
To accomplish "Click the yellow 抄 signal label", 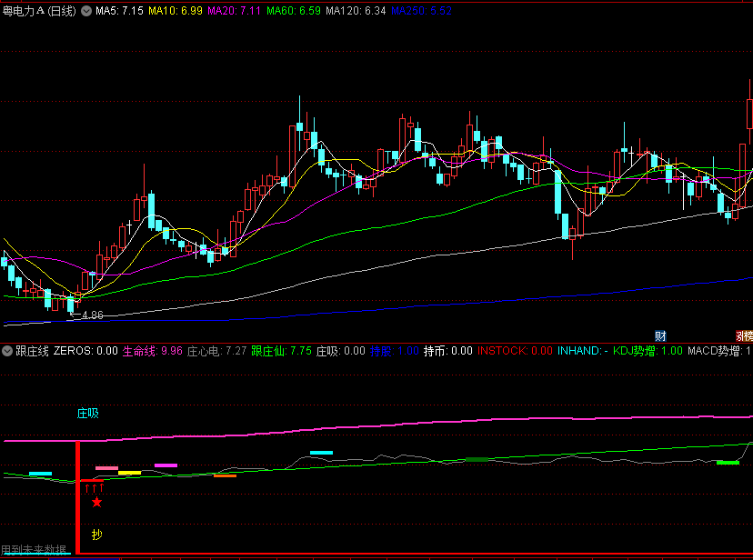I will [x=97, y=535].
